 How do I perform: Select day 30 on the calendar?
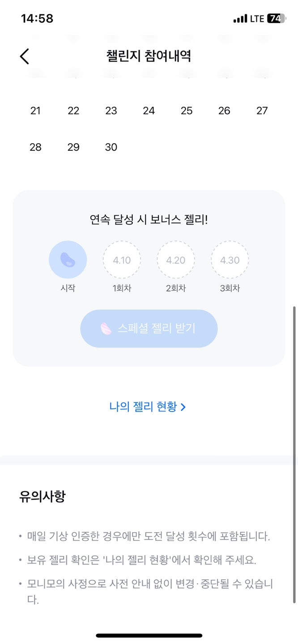[x=111, y=147]
